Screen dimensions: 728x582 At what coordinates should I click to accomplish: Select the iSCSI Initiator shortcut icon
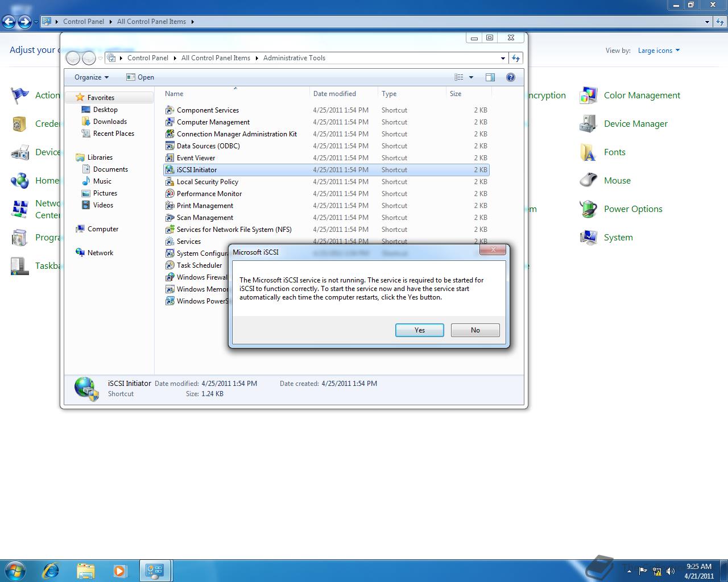click(169, 170)
